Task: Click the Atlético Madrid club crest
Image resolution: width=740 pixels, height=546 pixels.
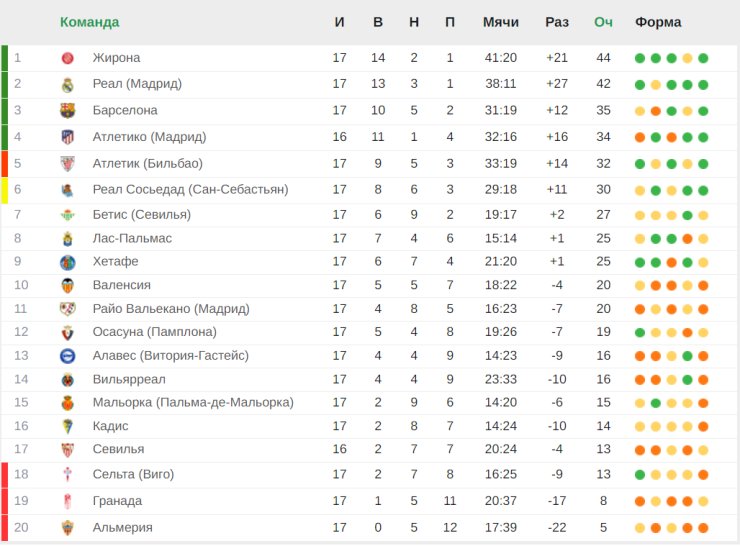Action: [x=68, y=137]
